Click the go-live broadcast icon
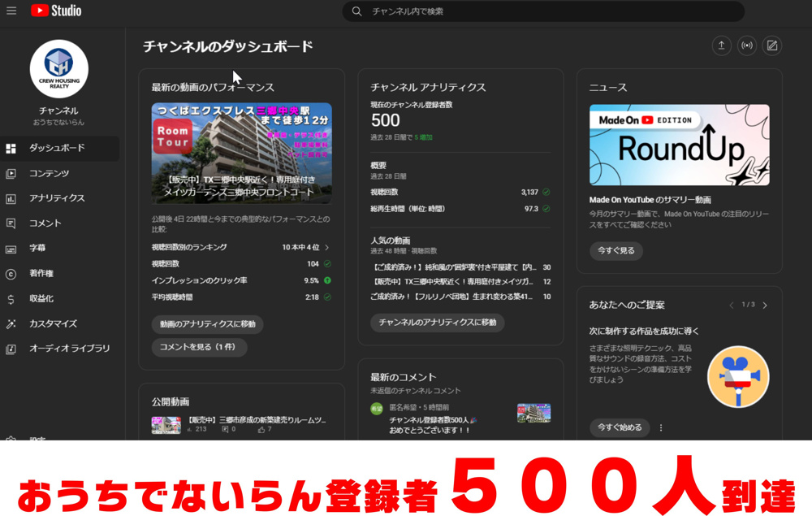This screenshot has width=812, height=516. pos(747,46)
